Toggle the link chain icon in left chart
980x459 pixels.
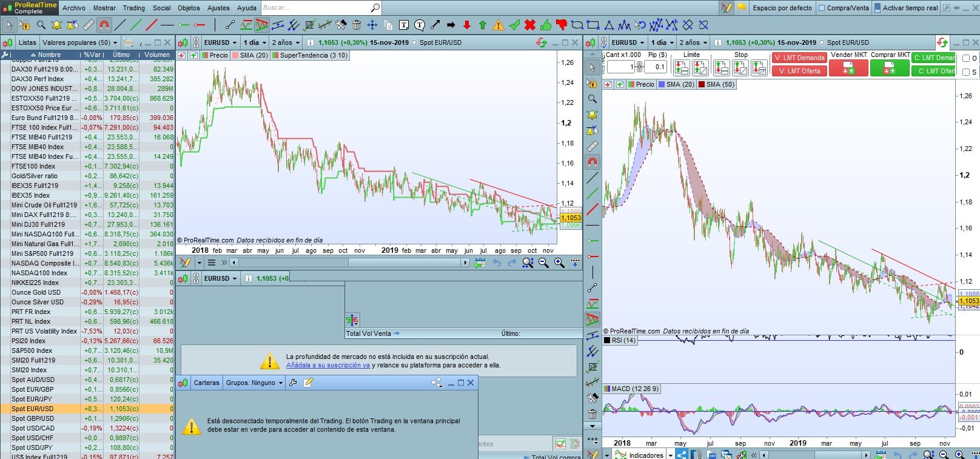click(196, 42)
